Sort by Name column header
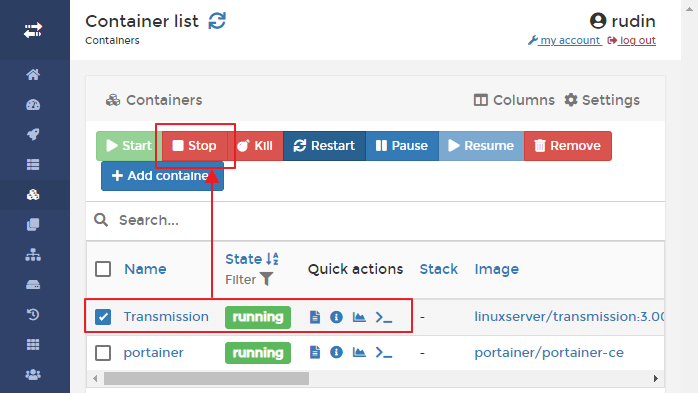Viewport: 698px width, 393px height. click(145, 269)
